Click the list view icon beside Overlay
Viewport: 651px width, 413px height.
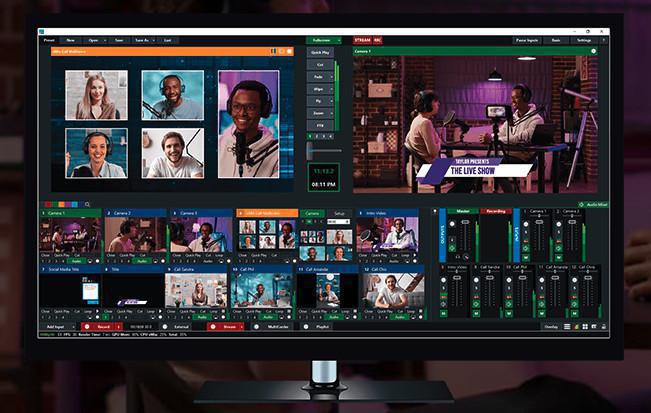coord(567,326)
